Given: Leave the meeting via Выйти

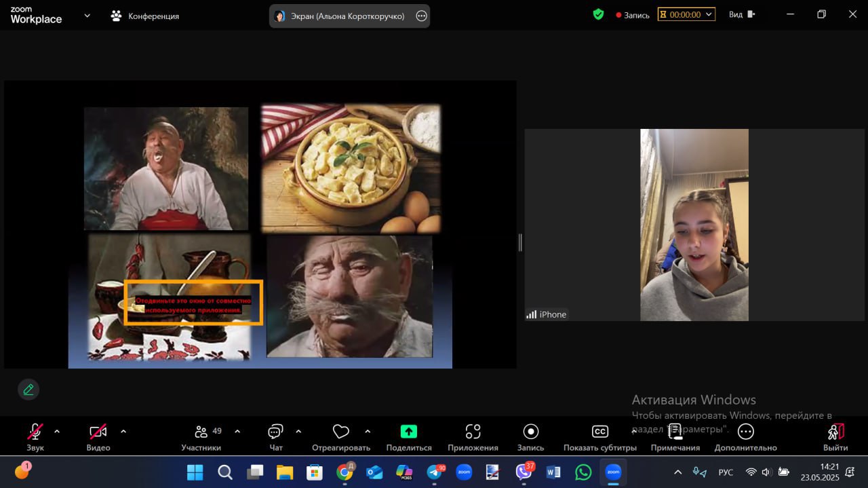Looking at the screenshot, I should (835, 437).
